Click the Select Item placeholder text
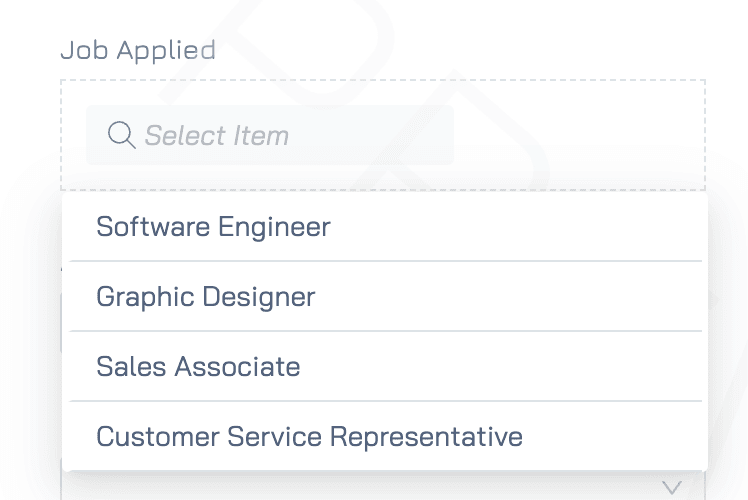The image size is (748, 500). click(x=217, y=135)
